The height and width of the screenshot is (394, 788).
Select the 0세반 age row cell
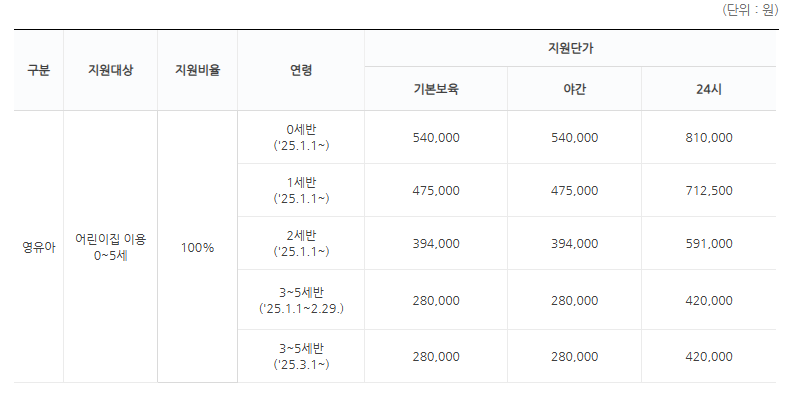301,137
